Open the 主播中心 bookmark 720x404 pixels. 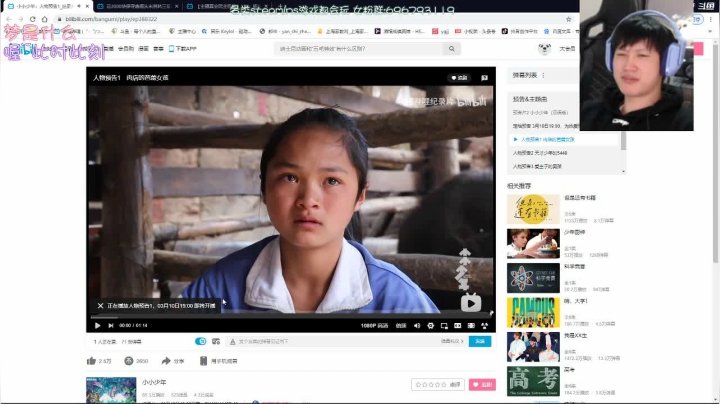(182, 31)
